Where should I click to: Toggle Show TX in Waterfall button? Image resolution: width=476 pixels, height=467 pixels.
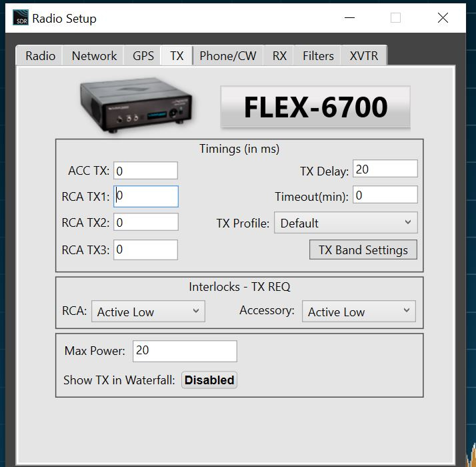tap(209, 380)
